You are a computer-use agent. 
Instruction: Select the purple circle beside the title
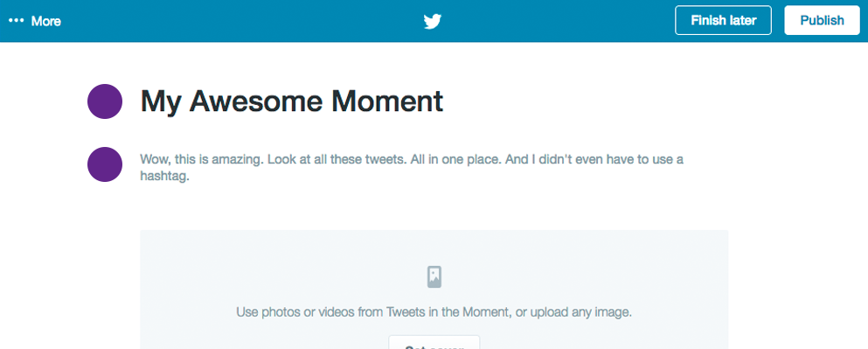click(x=105, y=101)
